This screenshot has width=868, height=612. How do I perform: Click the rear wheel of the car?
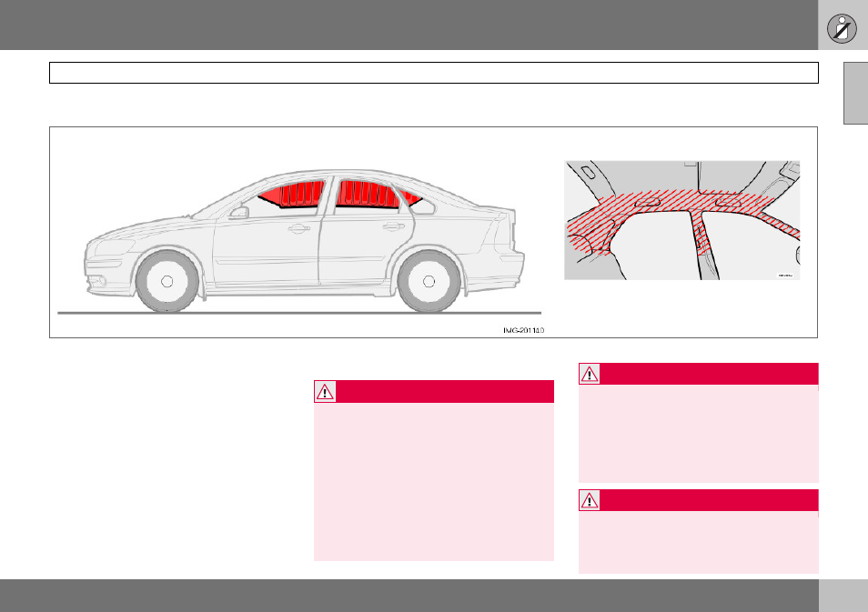[429, 282]
